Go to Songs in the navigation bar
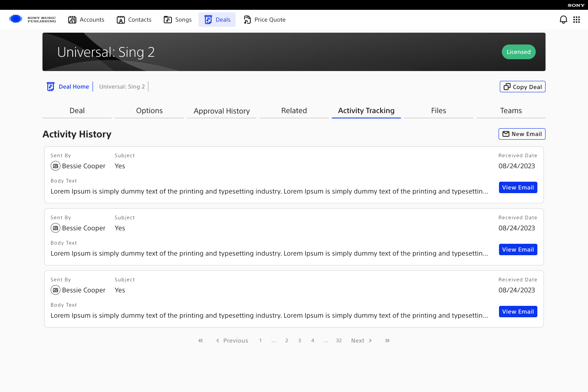 click(178, 20)
